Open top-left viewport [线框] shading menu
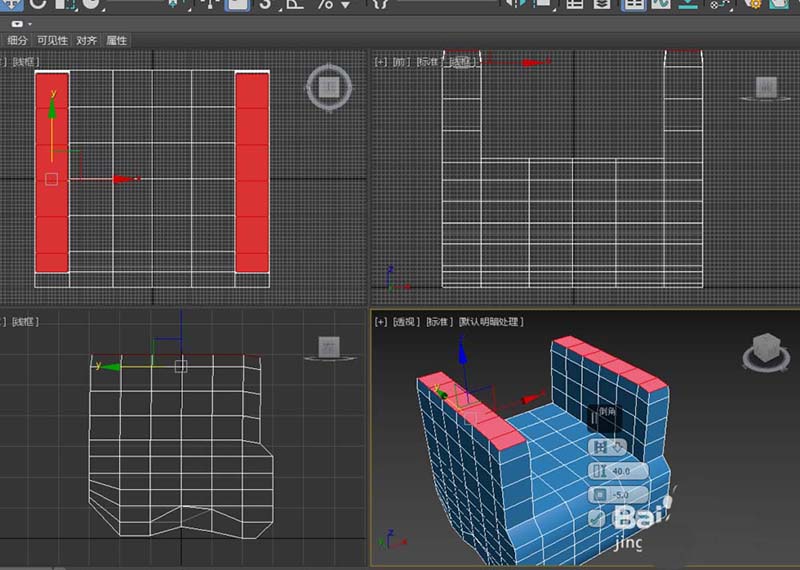Image resolution: width=800 pixels, height=570 pixels. [x=24, y=62]
